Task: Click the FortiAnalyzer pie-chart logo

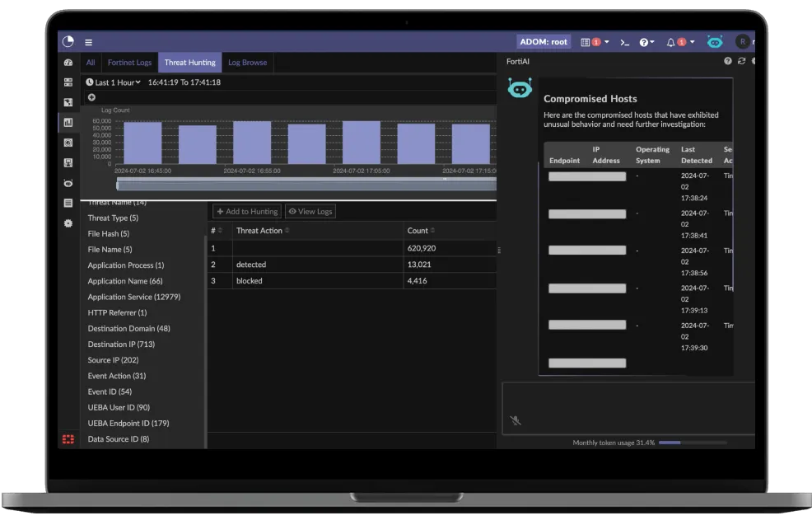Action: (68, 41)
